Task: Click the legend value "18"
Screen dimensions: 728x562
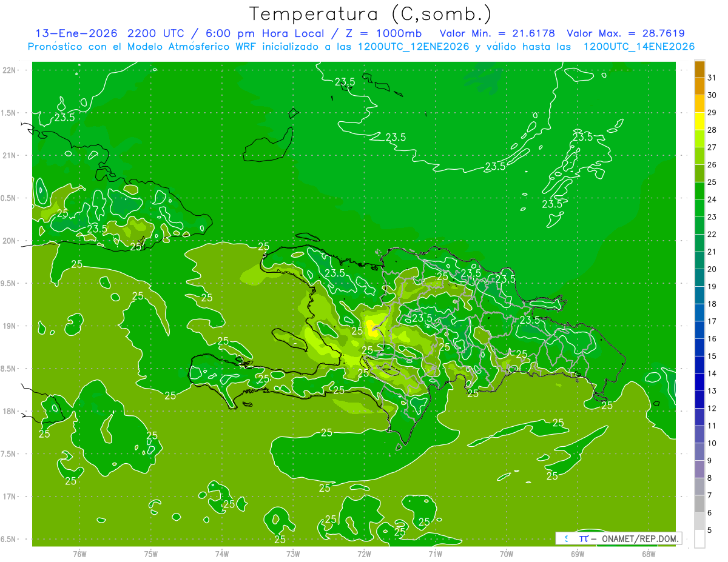Action: click(x=712, y=304)
